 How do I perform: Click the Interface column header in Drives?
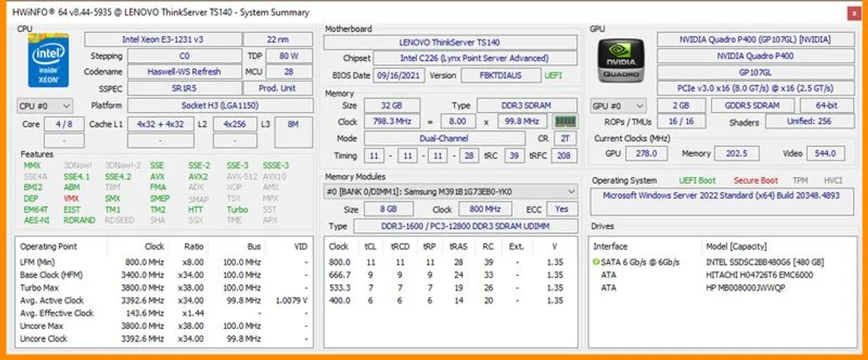tap(610, 246)
